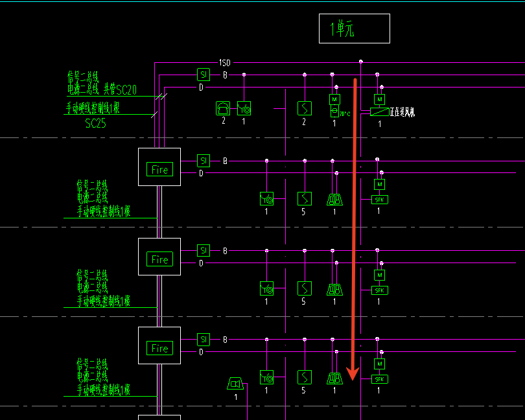Select "手动硬线控制线1根" text beside the second Fire box

coord(104,301)
